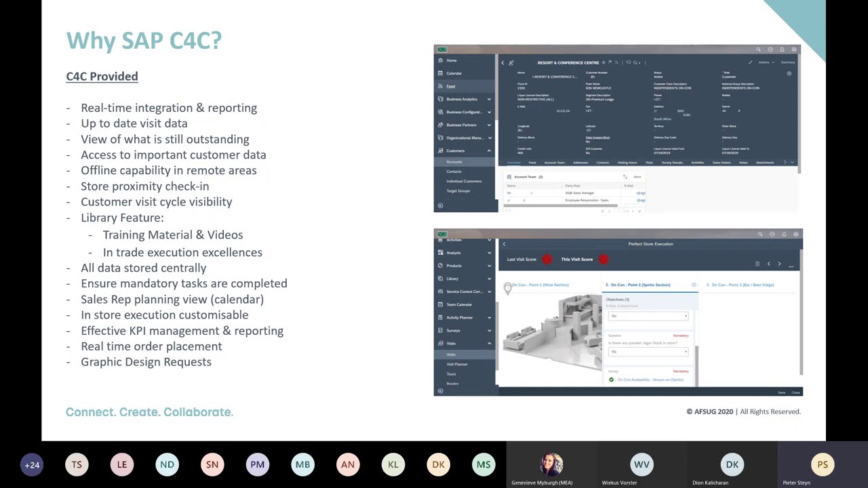Screen dimensions: 868x488
Task: Select Visit Planner under Visits
Action: pos(465,365)
